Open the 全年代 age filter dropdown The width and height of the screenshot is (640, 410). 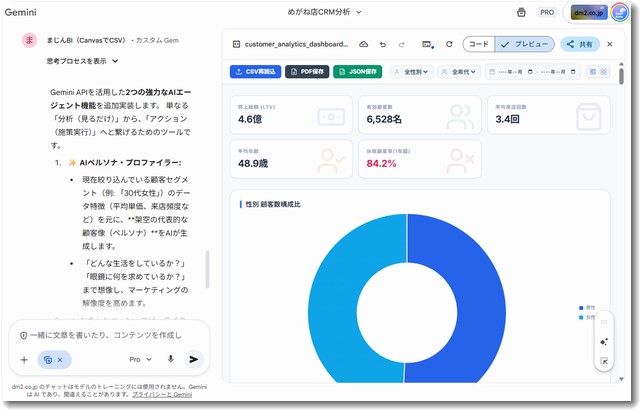(x=459, y=72)
